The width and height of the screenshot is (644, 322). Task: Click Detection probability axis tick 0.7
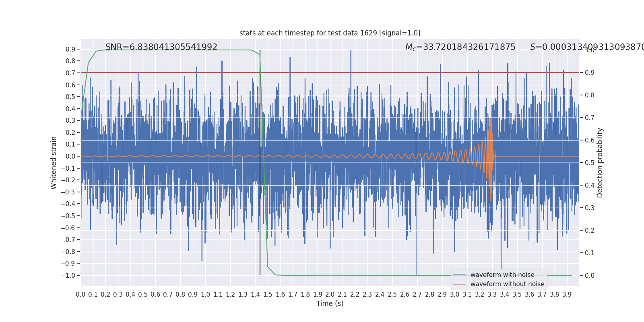pyautogui.click(x=590, y=118)
